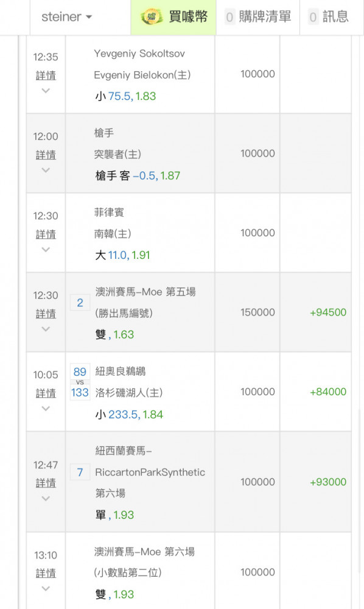Image resolution: width=364 pixels, height=609 pixels.
Task: Click the 購牌清單 zero count badge
Action: (x=229, y=17)
